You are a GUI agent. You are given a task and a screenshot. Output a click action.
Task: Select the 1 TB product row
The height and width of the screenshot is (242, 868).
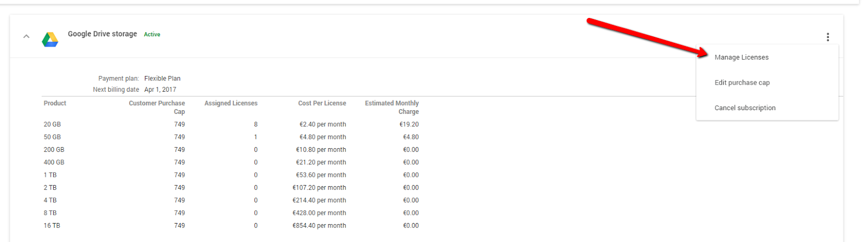[231, 175]
